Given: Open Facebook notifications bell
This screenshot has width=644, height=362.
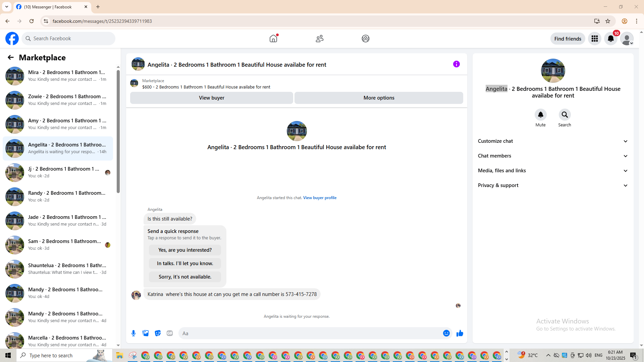Looking at the screenshot, I should click(610, 39).
